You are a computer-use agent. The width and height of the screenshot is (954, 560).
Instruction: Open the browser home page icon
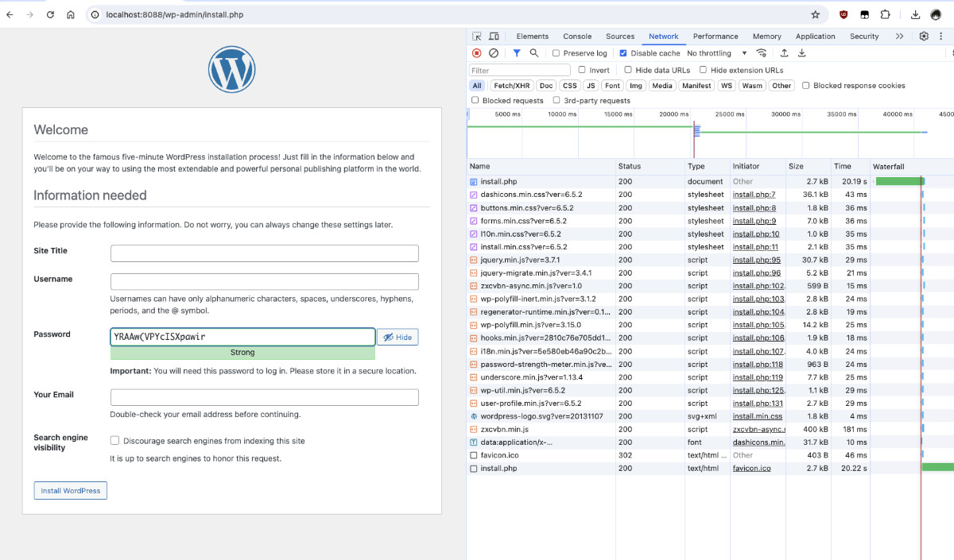(71, 14)
